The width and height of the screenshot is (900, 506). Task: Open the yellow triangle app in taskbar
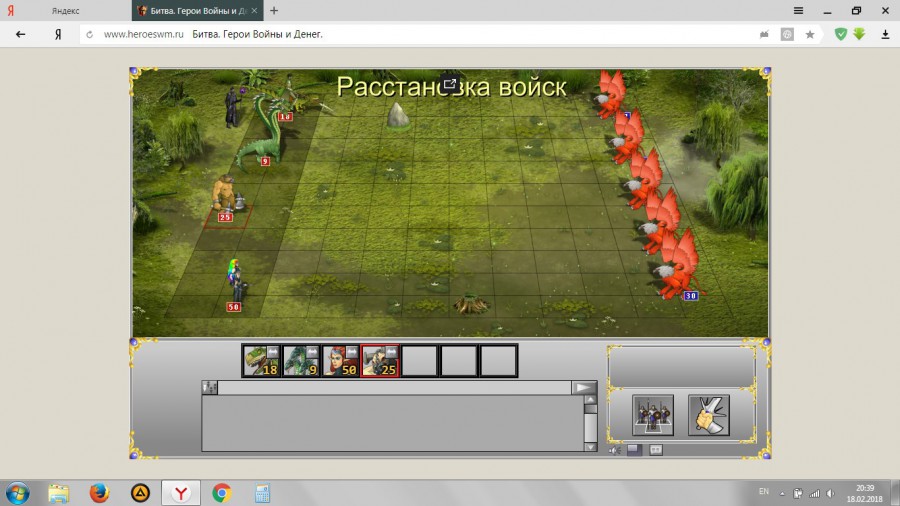140,493
